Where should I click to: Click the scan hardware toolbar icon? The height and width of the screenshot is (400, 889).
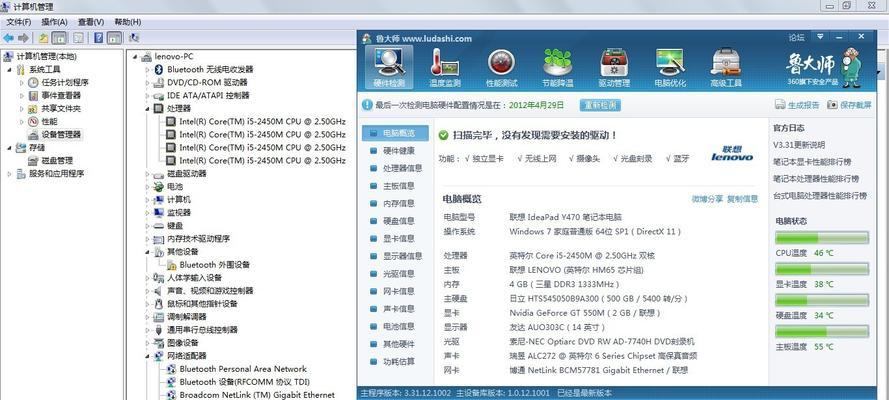pos(134,38)
